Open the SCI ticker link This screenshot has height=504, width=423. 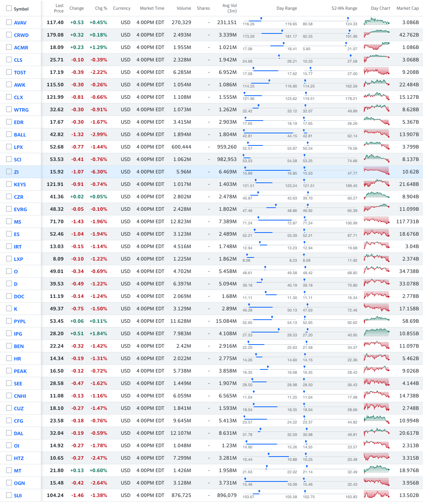point(17,160)
